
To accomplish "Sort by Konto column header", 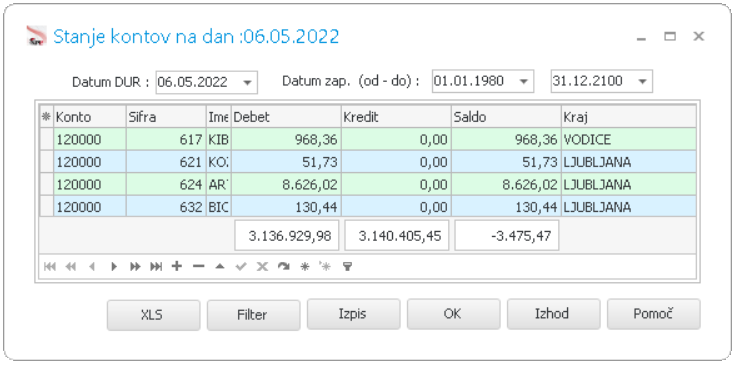I will [x=90, y=117].
